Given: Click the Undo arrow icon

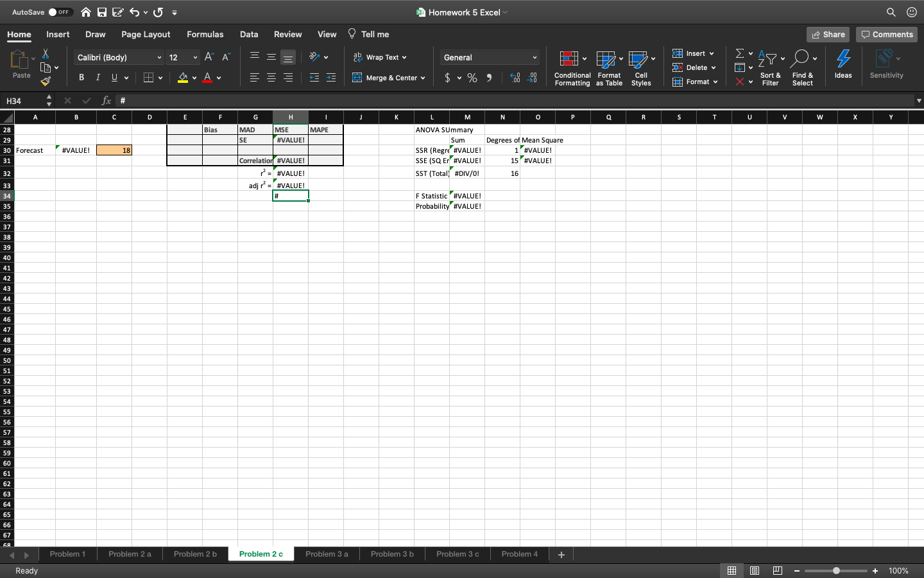Looking at the screenshot, I should [x=134, y=12].
